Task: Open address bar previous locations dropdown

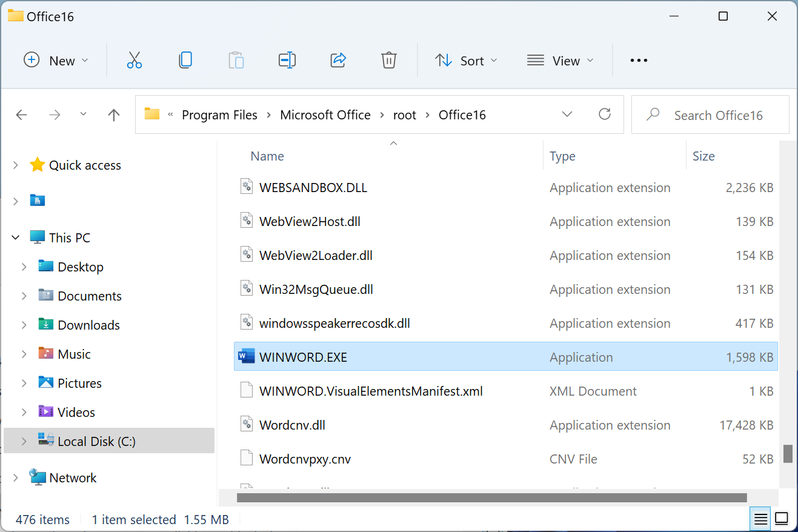Action: click(x=567, y=114)
